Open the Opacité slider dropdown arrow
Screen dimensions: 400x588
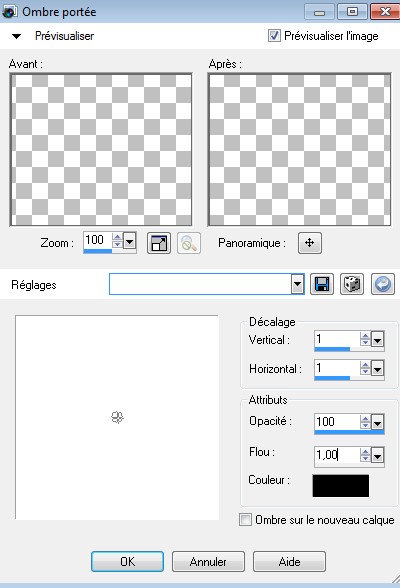pyautogui.click(x=378, y=423)
